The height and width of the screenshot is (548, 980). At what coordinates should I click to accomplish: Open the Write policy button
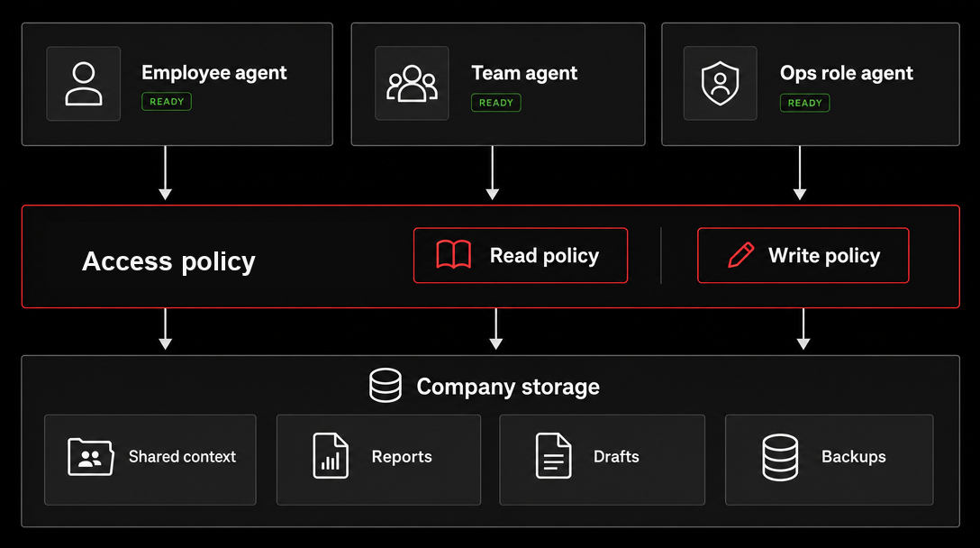tap(803, 255)
